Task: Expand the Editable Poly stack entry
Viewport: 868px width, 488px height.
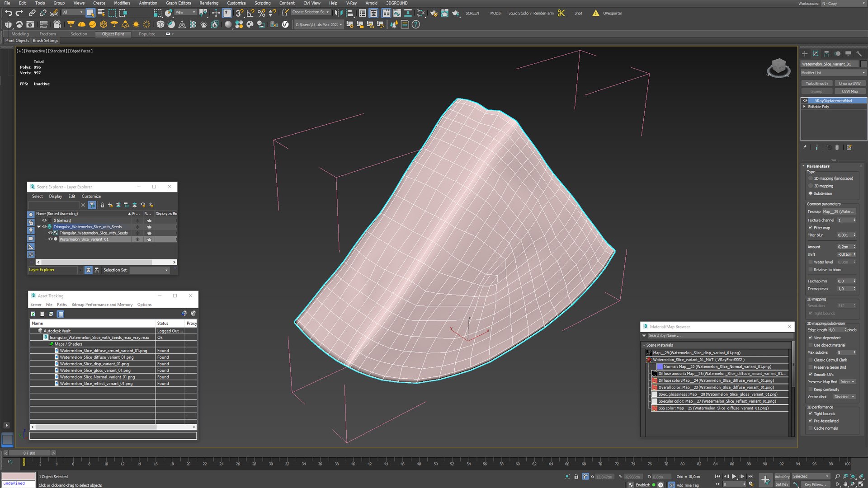Action: (804, 107)
